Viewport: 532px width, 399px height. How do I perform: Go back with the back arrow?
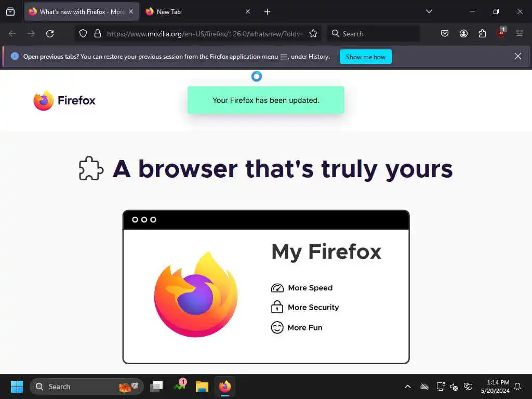tap(12, 34)
